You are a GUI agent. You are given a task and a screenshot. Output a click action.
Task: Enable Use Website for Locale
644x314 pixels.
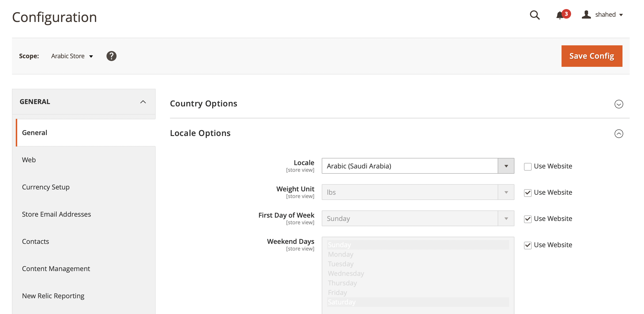tap(528, 166)
